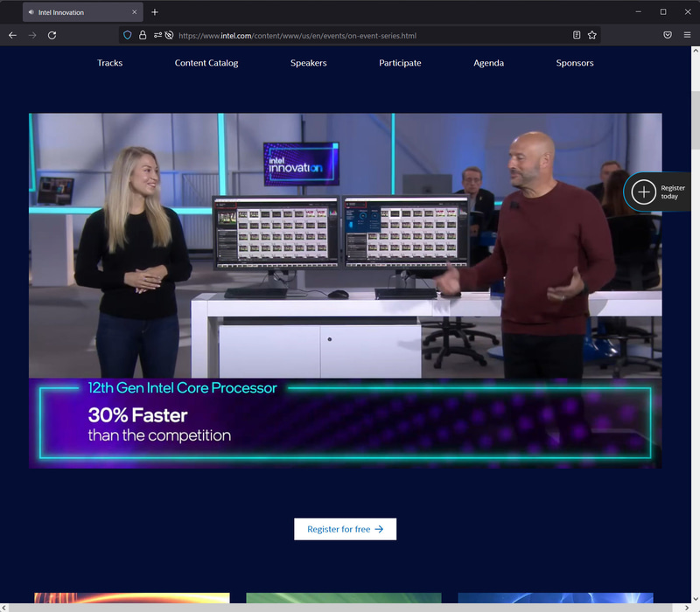Go to the Speakers section
This screenshot has height=612, width=700.
pyautogui.click(x=309, y=63)
